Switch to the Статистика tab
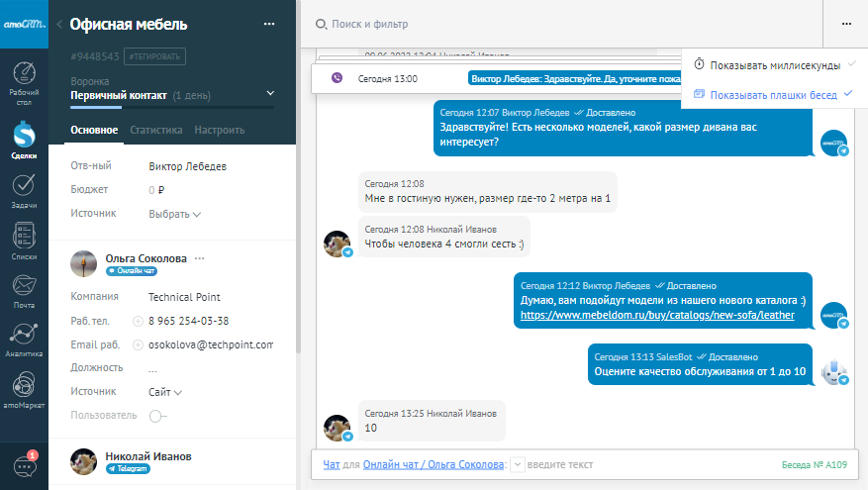 156,130
